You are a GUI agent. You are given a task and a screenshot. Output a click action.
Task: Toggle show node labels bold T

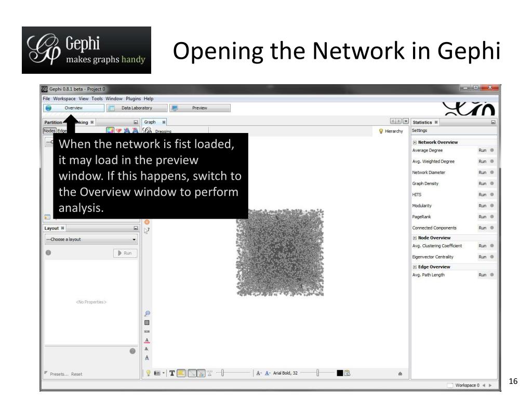[x=172, y=373]
